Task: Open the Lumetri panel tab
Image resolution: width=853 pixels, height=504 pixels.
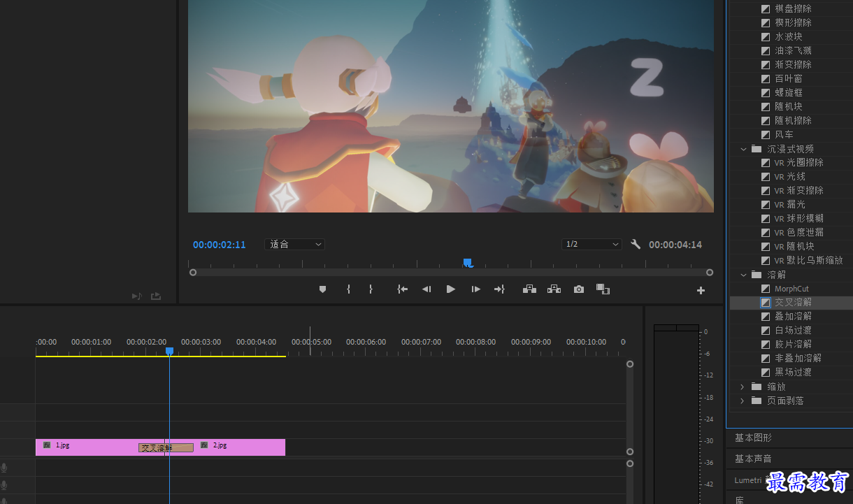Action: [x=750, y=480]
